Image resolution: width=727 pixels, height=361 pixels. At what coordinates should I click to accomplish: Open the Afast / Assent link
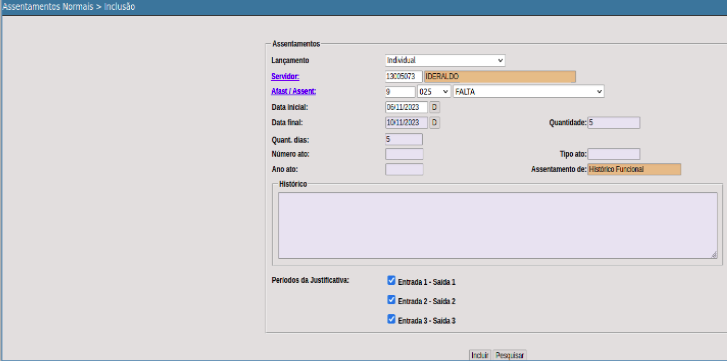click(x=293, y=91)
